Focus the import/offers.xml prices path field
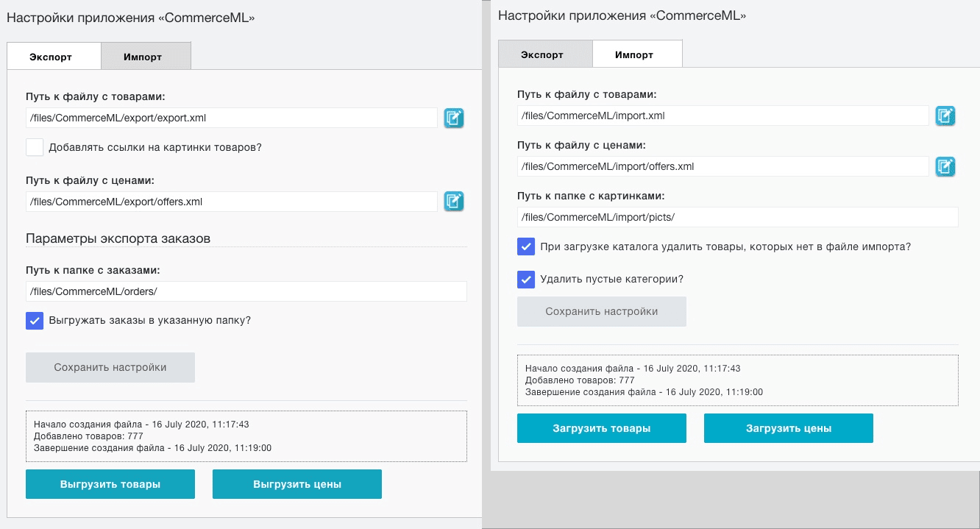 [723, 166]
